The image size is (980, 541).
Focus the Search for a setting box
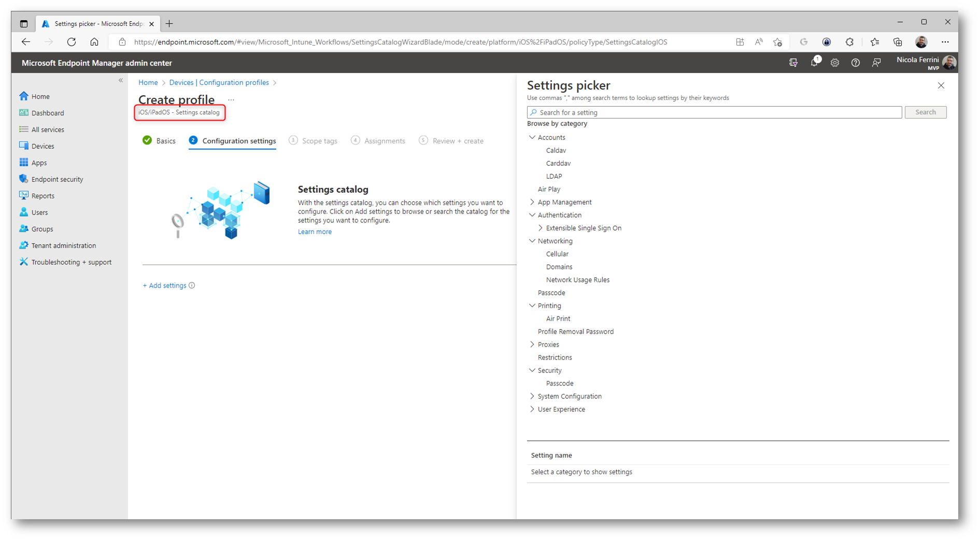[714, 112]
